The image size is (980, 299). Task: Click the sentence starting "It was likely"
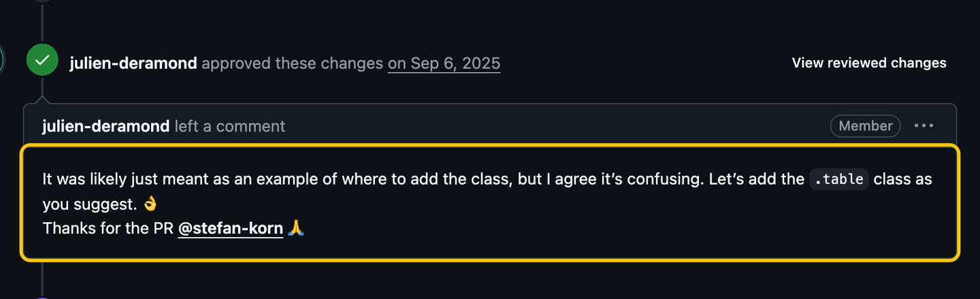coord(487,191)
